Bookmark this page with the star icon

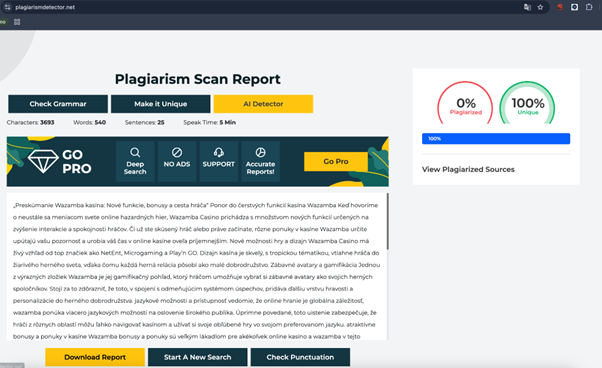pos(540,7)
